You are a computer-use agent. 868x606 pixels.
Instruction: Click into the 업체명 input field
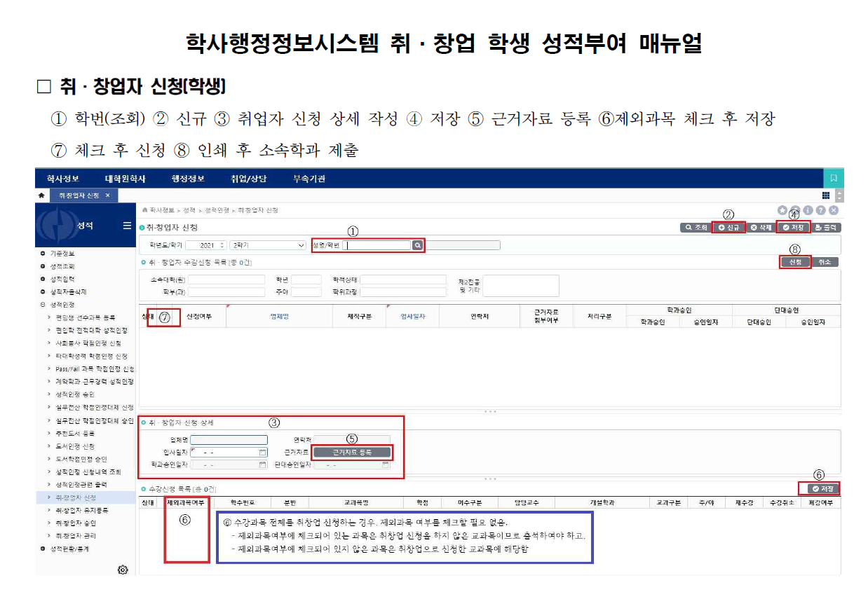click(229, 440)
